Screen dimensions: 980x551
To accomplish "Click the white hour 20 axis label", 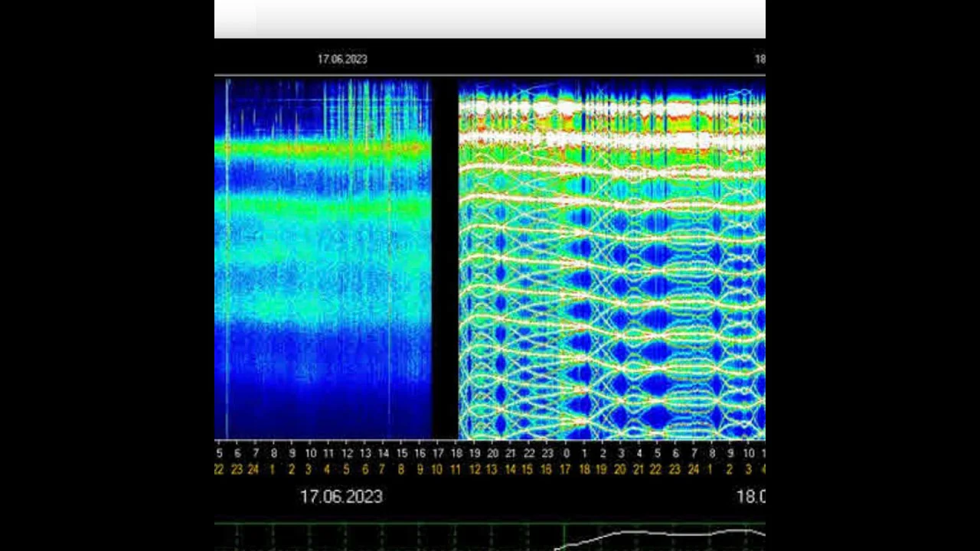I will click(x=493, y=454).
